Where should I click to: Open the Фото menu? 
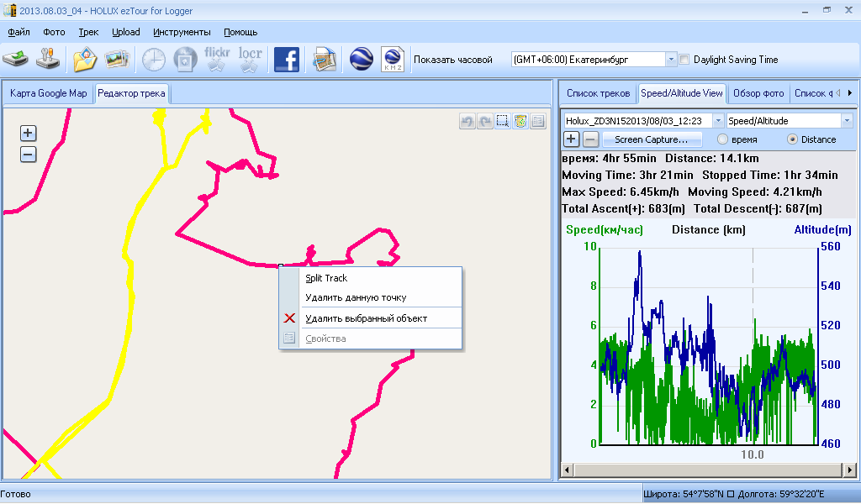click(x=54, y=32)
